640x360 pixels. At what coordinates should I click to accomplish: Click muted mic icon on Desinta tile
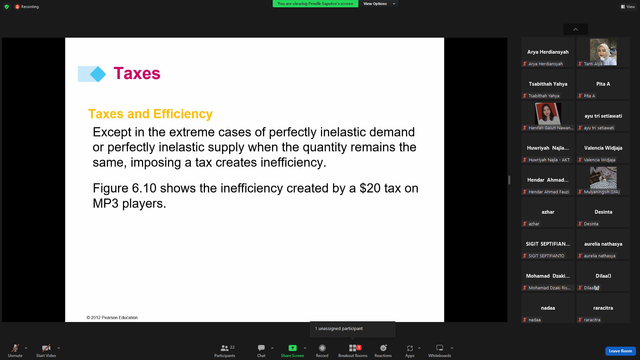click(580, 224)
